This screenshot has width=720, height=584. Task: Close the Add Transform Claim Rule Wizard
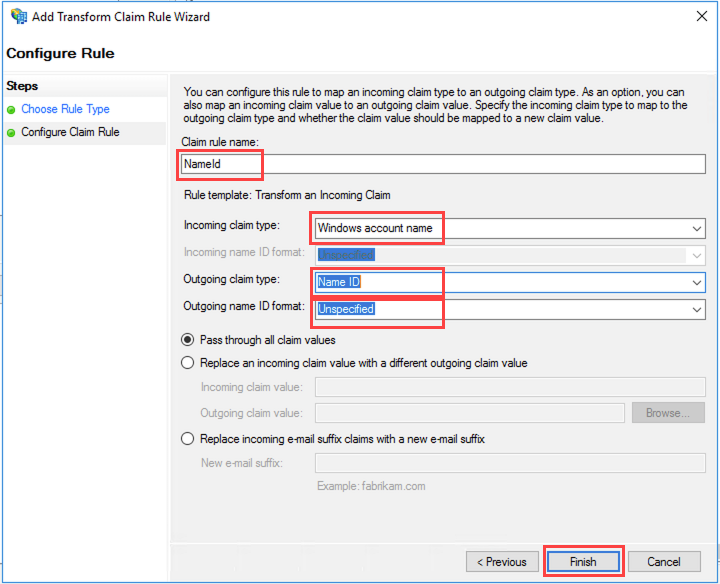coord(701,16)
